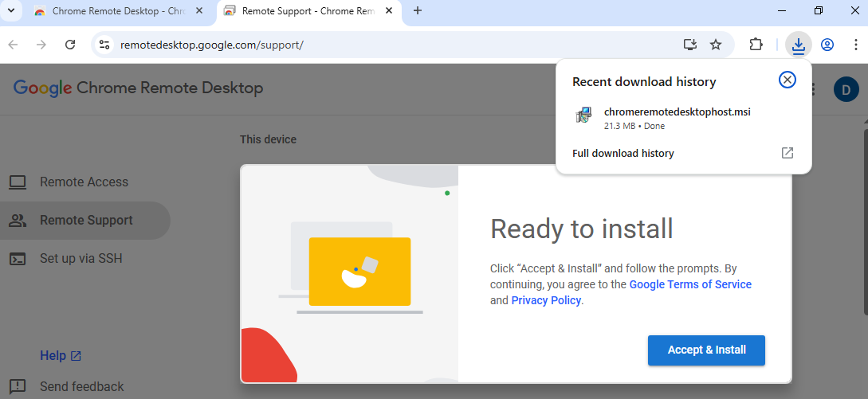This screenshot has height=399, width=868.
Task: Click the open-in-new-tab icon beside Full download history
Action: (x=787, y=153)
